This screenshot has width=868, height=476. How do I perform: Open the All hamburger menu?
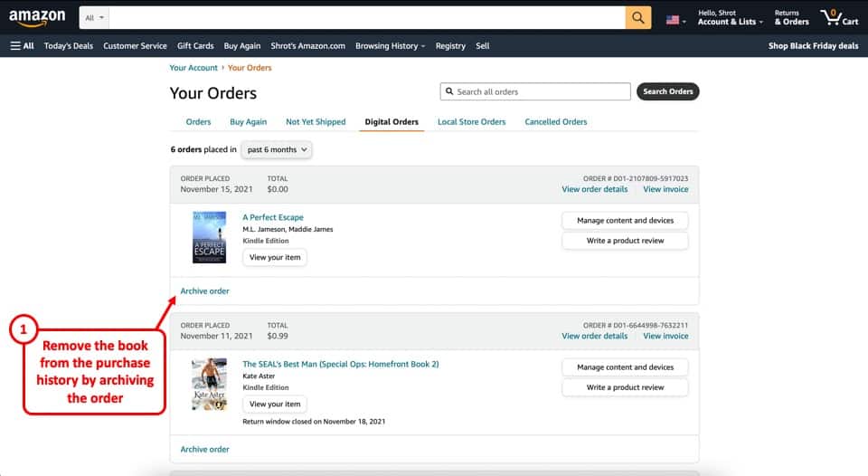[22, 46]
